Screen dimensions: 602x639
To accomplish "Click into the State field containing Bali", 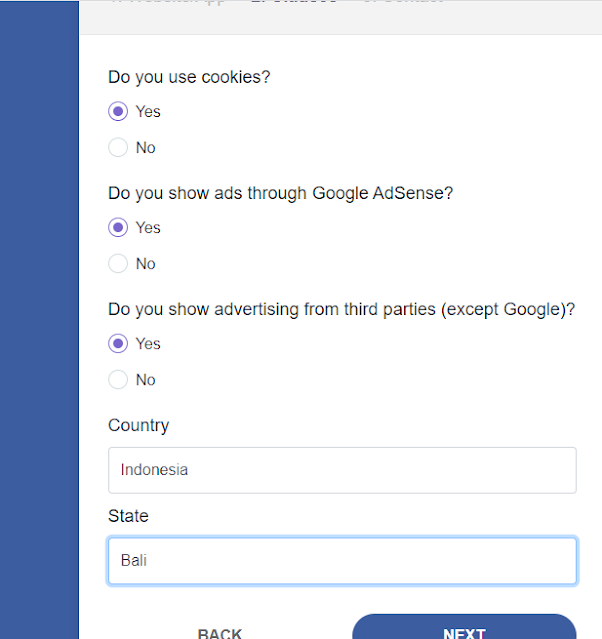I will point(342,561).
